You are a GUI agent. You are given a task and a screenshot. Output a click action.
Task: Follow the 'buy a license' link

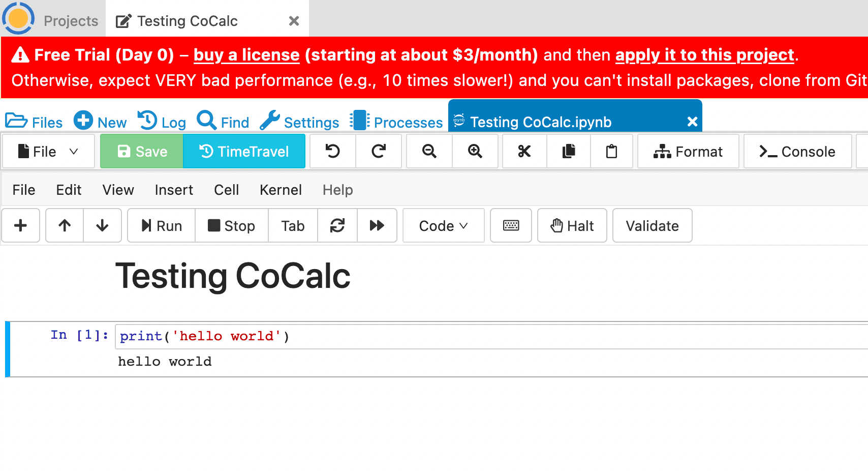pyautogui.click(x=246, y=55)
